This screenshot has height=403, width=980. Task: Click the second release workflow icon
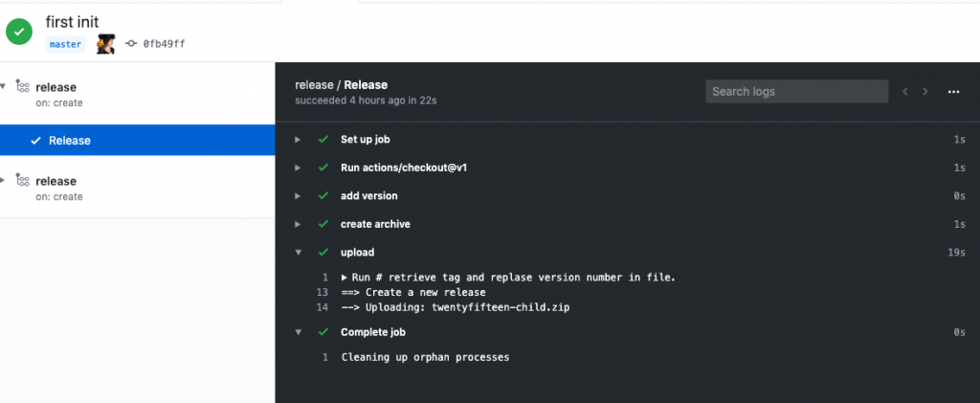point(23,180)
